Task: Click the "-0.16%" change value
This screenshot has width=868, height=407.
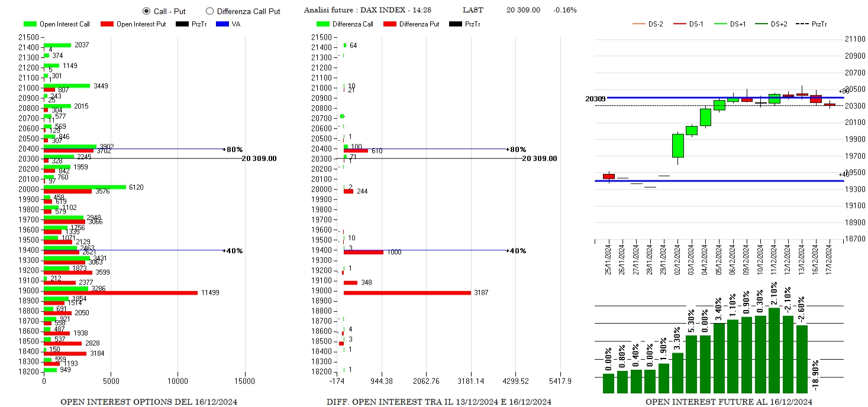Action: pos(565,10)
